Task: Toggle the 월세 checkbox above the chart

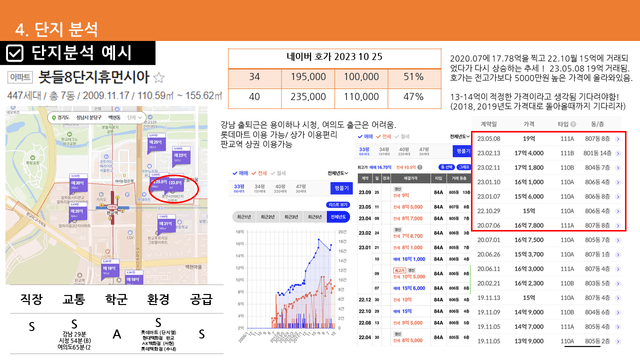Action: click(x=278, y=173)
